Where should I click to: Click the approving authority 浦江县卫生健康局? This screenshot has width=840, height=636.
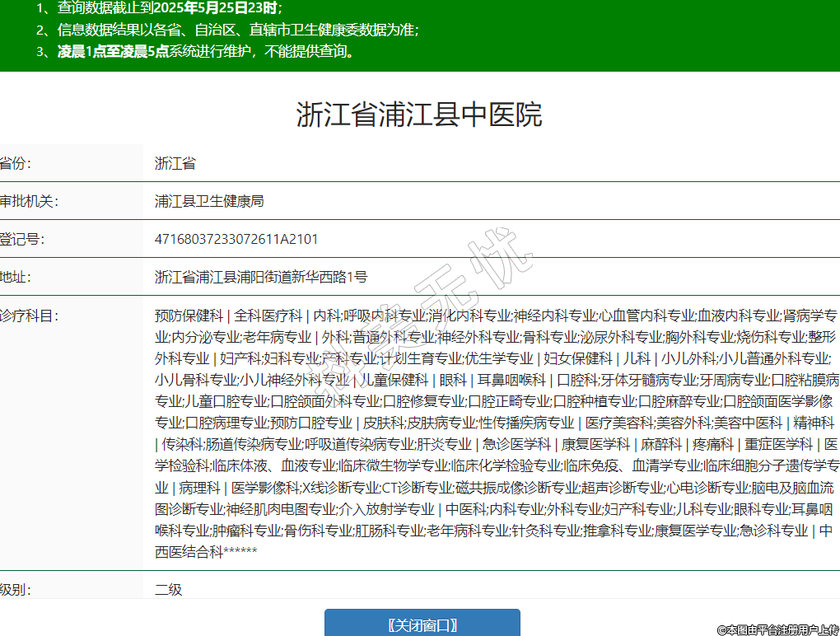point(209,201)
